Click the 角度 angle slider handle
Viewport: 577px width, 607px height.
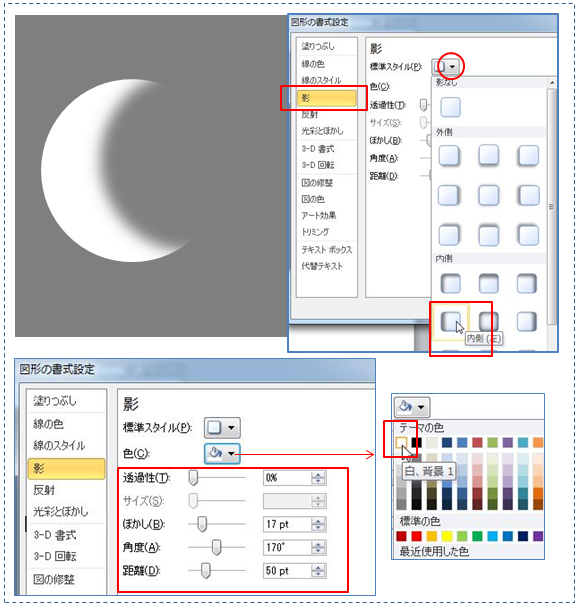[217, 547]
